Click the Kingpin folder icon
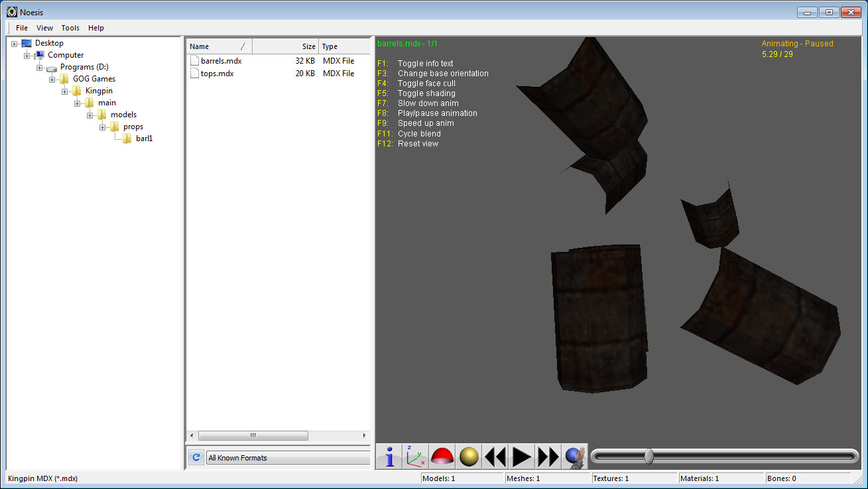Image resolution: width=868 pixels, height=489 pixels. (x=77, y=91)
